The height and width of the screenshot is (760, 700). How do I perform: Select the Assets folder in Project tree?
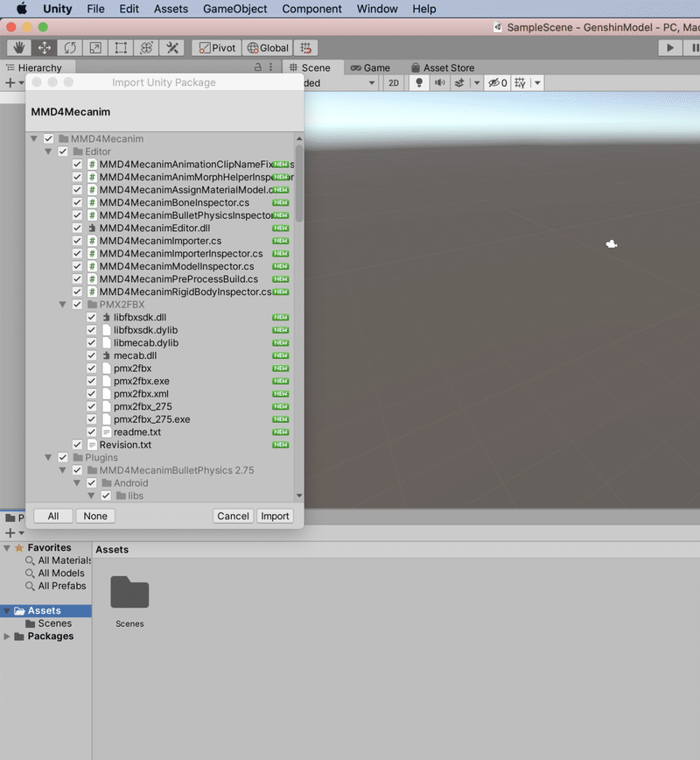click(x=46, y=611)
